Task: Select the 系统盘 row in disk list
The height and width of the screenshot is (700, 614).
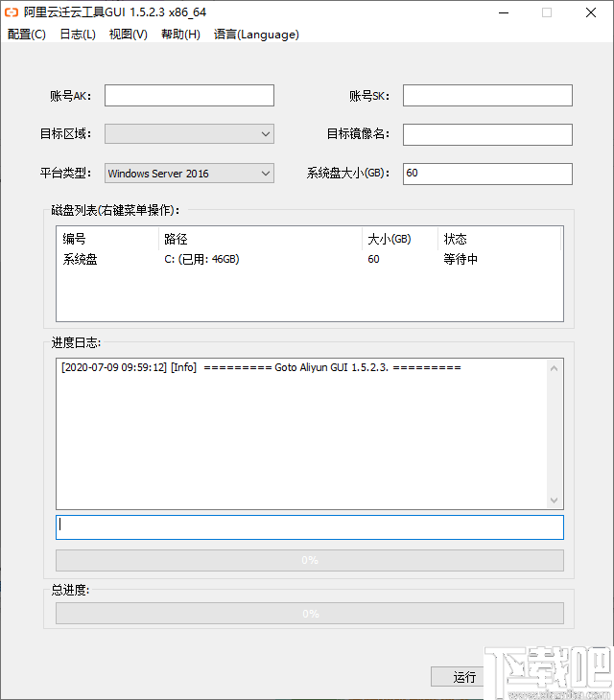Action: (x=310, y=259)
